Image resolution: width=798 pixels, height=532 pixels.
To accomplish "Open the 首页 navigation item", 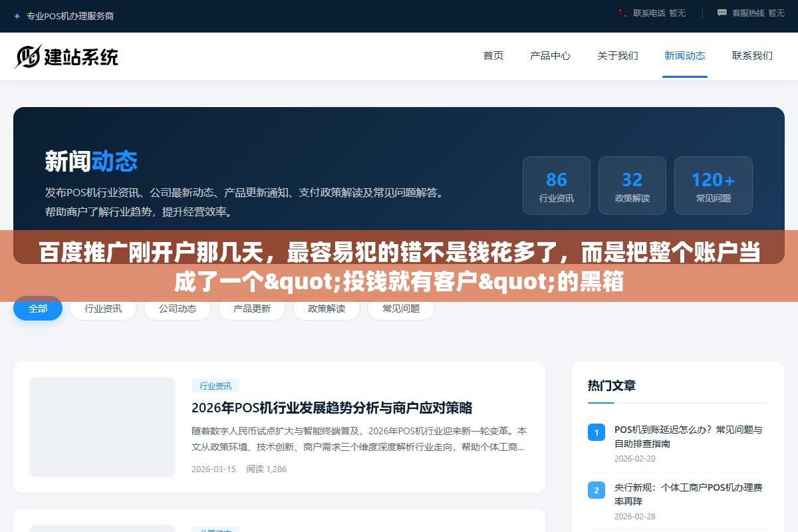I will pos(493,56).
